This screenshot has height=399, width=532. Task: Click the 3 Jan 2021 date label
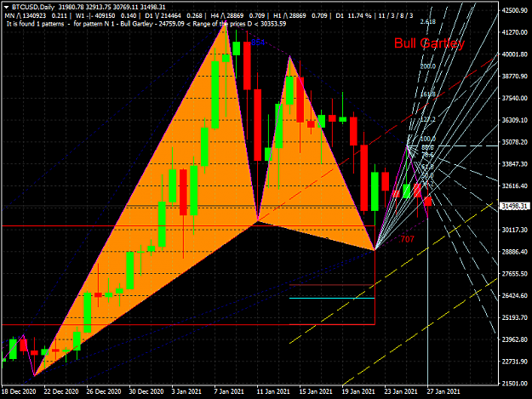[x=186, y=391]
